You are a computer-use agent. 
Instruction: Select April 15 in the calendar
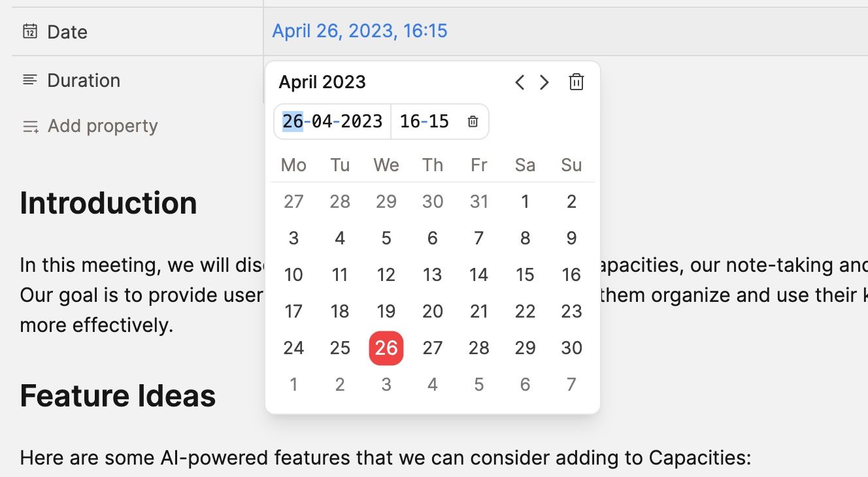(x=525, y=274)
